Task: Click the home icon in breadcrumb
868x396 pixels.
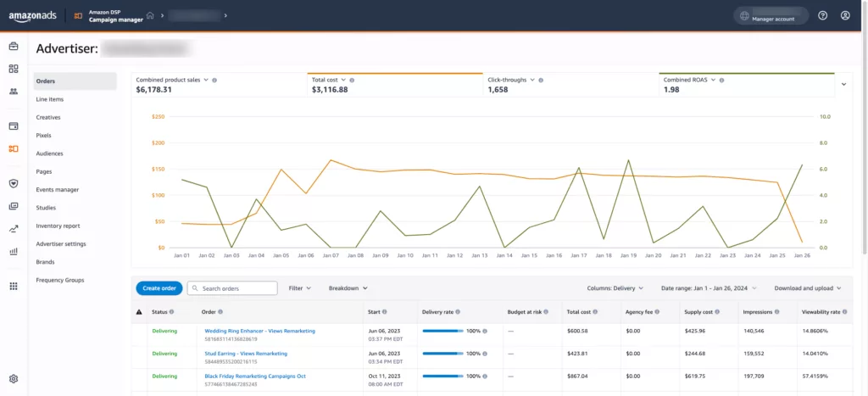Action: (x=150, y=15)
